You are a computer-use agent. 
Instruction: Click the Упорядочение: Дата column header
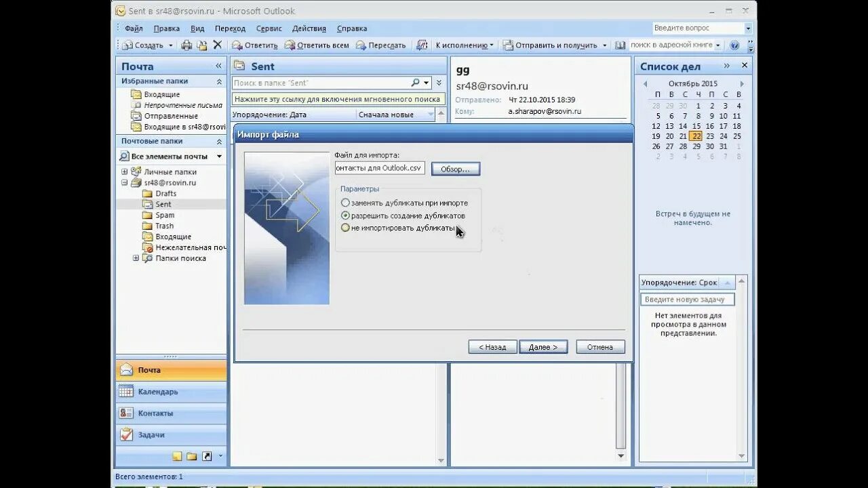coord(293,115)
